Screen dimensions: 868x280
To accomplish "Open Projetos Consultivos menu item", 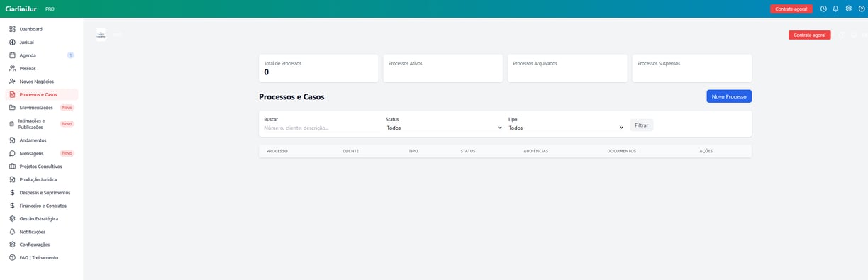I will click(x=41, y=167).
